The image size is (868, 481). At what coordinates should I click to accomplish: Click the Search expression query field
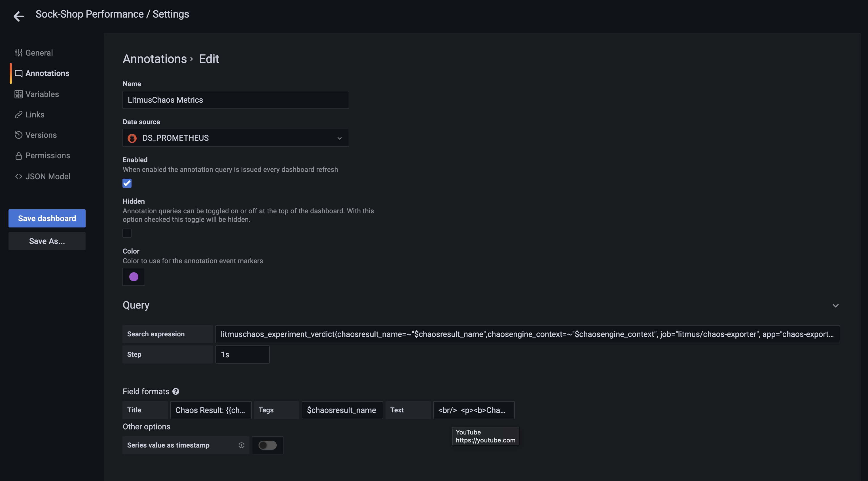[x=527, y=334]
